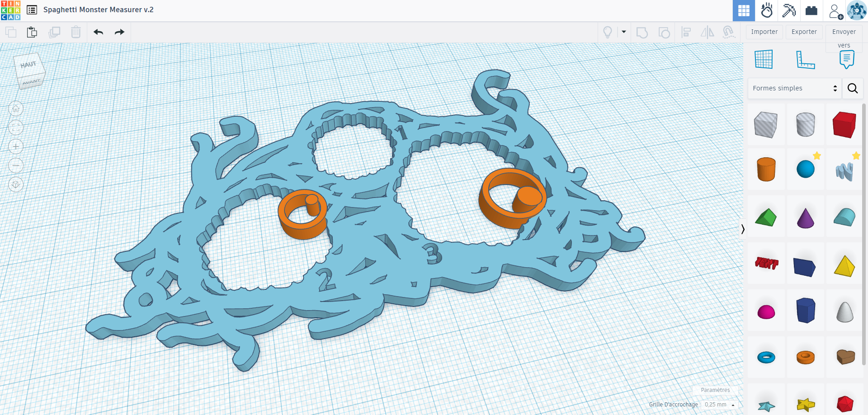Click the show all lightbulb icon
The height and width of the screenshot is (415, 868).
click(x=608, y=32)
